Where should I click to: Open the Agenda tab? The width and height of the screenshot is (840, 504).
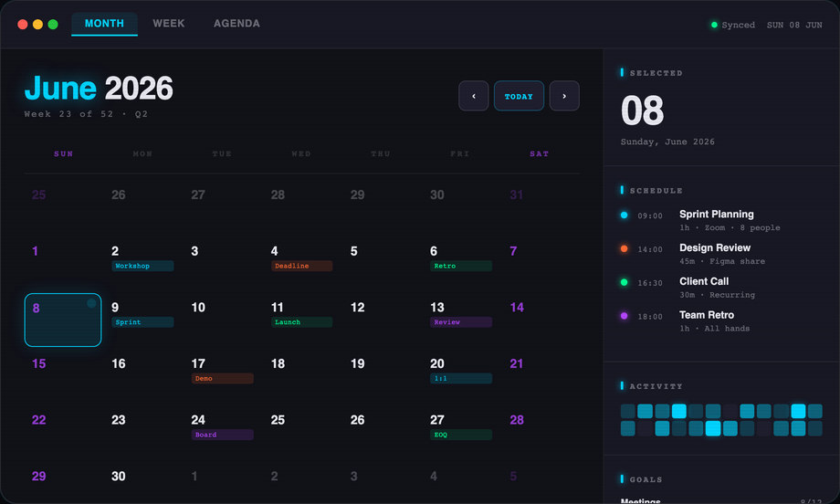236,24
